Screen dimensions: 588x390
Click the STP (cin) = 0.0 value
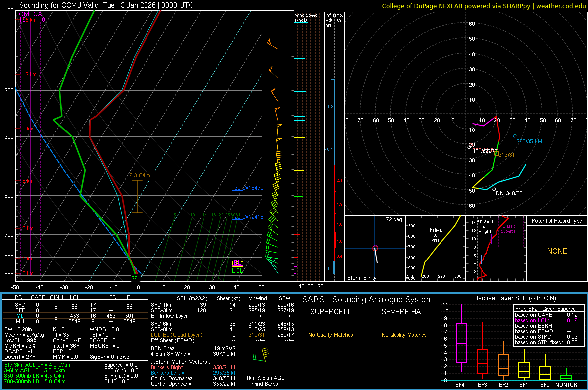[x=121, y=370]
